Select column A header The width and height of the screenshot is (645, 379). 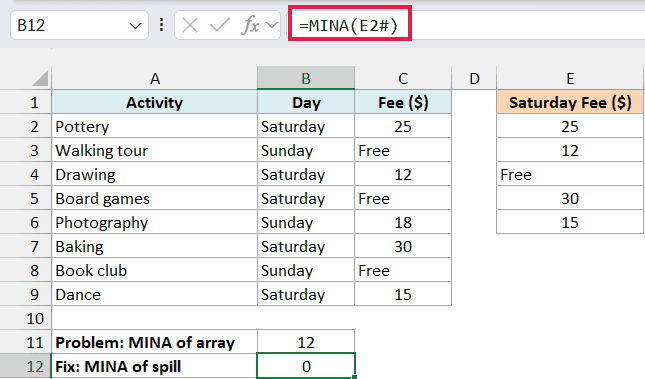coord(155,78)
